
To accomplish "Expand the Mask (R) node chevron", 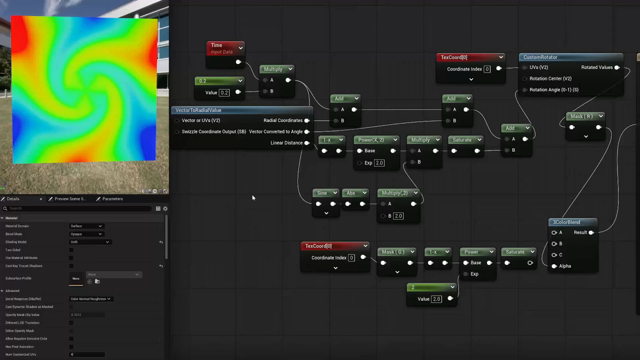I will tap(586, 136).
